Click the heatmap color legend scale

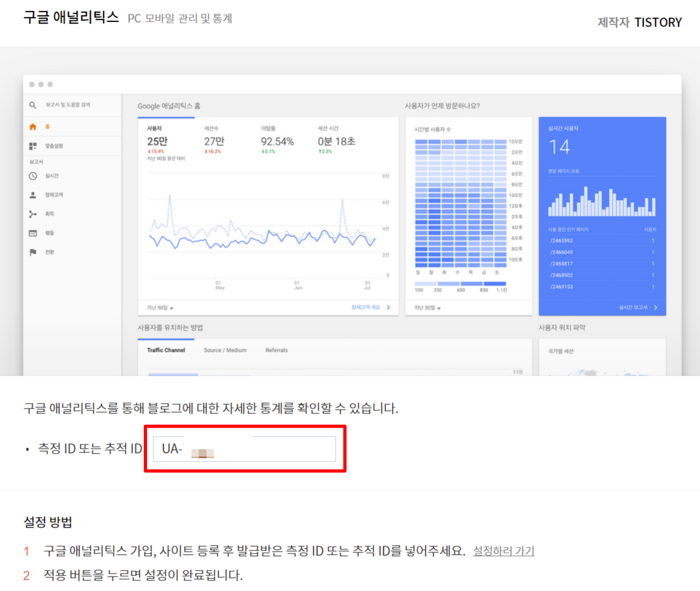coord(460,284)
